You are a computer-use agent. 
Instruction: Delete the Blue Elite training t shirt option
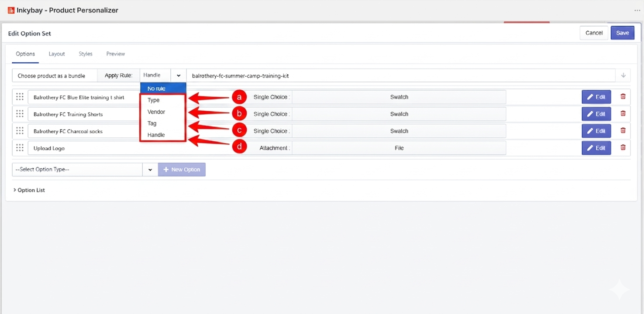click(623, 97)
